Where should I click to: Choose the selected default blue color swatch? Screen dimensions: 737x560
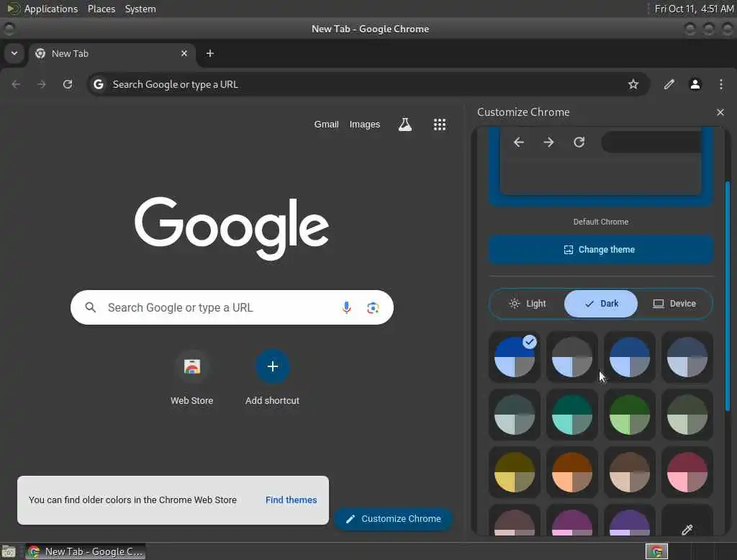point(514,357)
